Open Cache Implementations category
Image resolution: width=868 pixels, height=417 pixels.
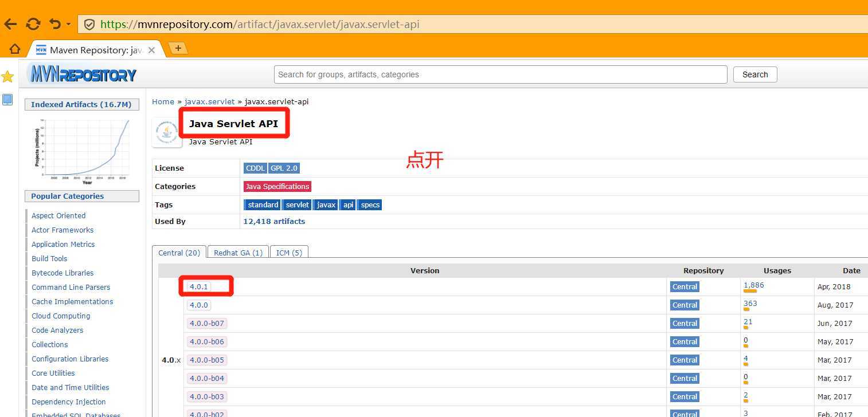72,302
